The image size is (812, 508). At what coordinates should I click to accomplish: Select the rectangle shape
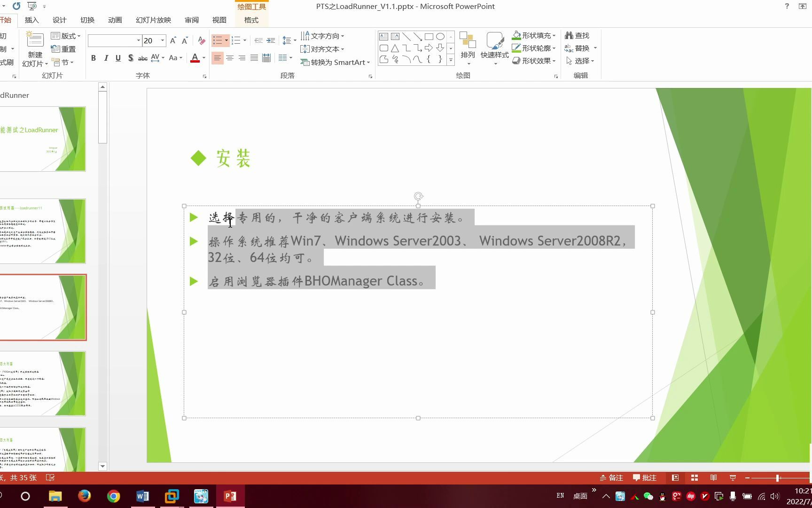pos(429,37)
